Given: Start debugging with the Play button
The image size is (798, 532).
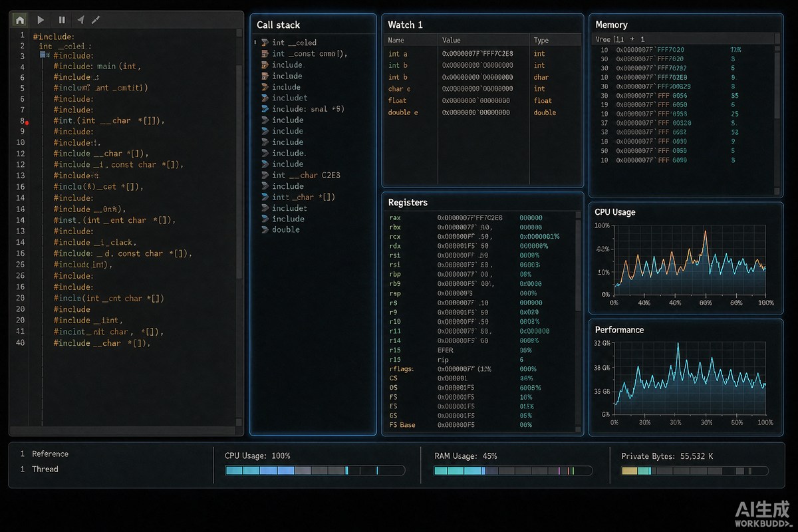Looking at the screenshot, I should coord(41,20).
